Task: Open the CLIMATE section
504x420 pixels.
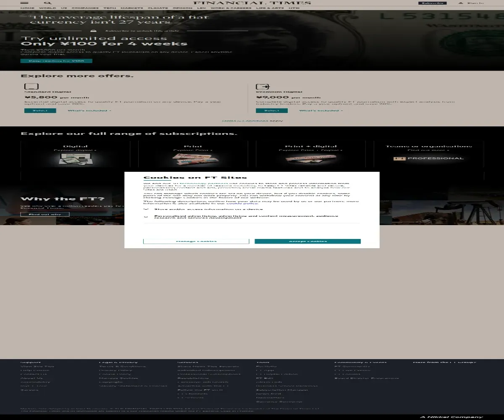Action: click(158, 8)
